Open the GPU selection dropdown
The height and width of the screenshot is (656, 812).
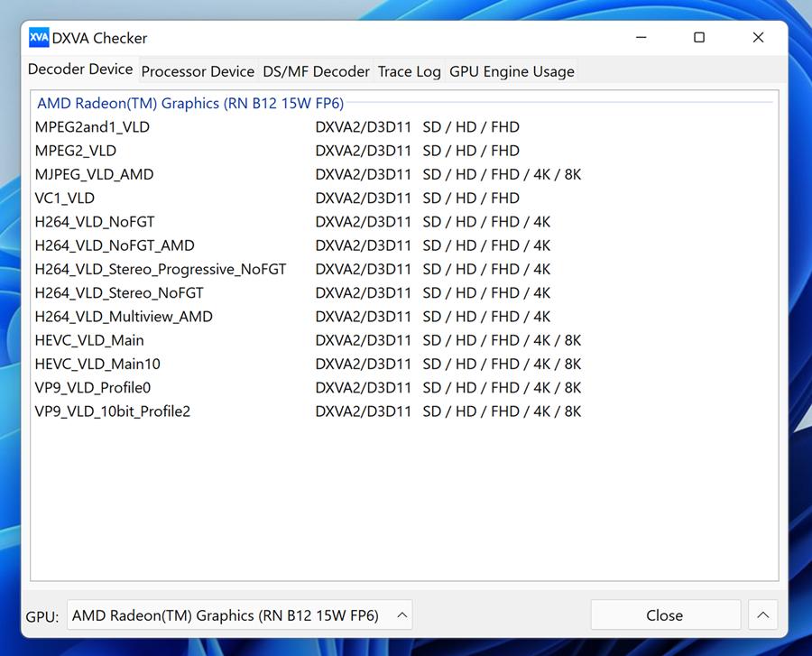click(239, 615)
